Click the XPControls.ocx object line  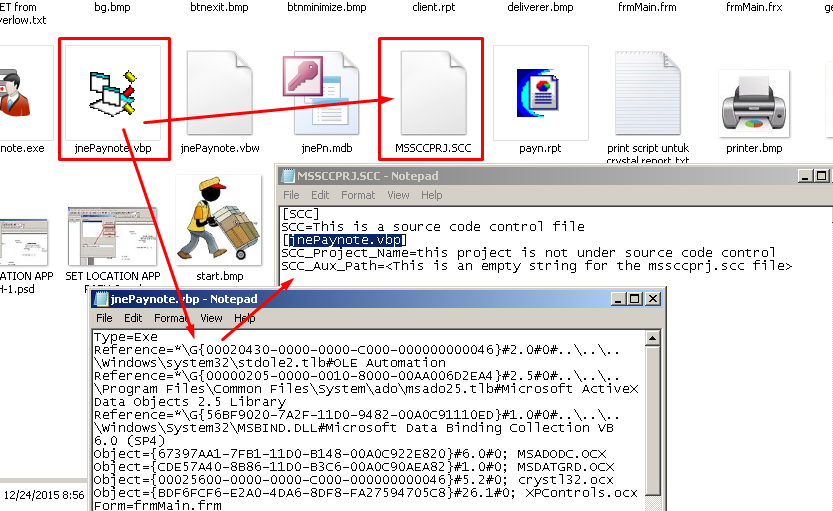tap(366, 493)
